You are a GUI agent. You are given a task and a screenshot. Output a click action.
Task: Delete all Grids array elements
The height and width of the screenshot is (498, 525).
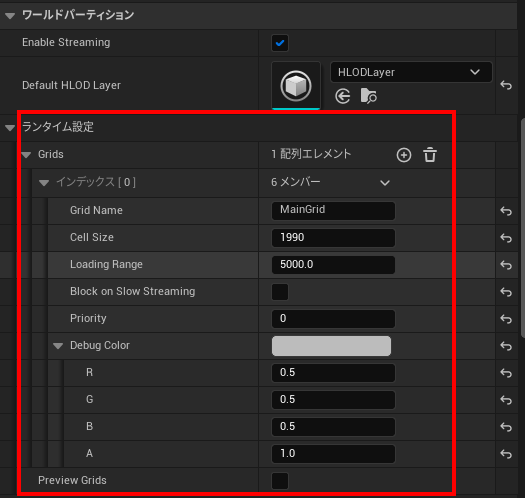point(430,155)
